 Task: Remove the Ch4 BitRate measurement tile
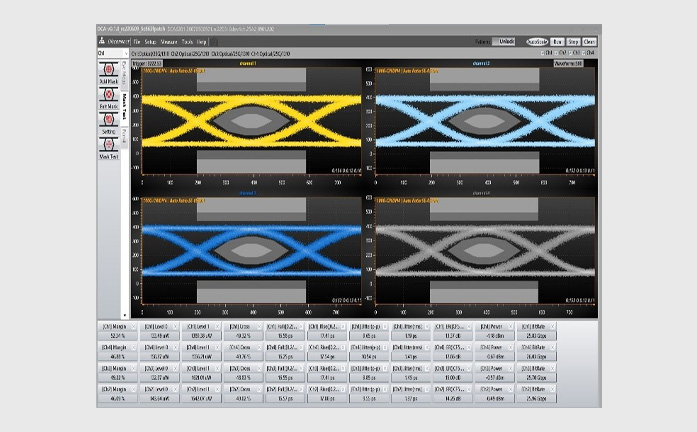[552, 348]
